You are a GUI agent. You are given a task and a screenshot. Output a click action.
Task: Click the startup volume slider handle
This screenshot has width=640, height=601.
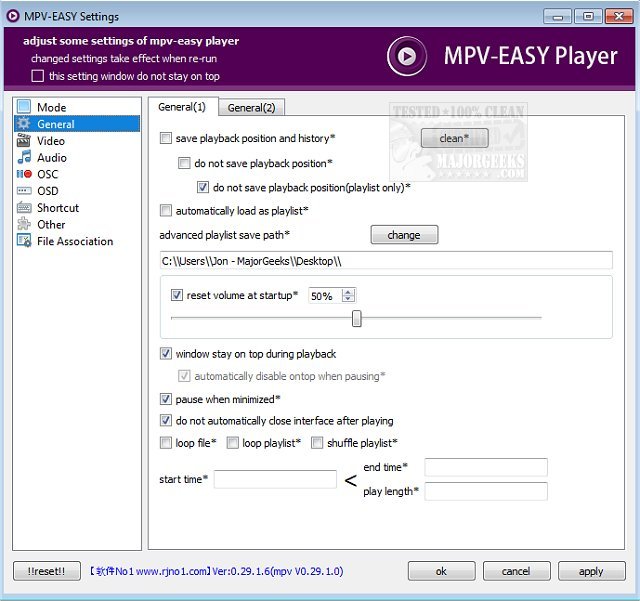pyautogui.click(x=356, y=319)
